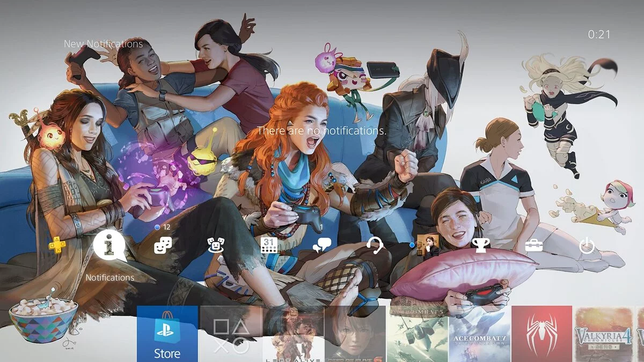Open the Events calendar icon
The image size is (644, 362).
(x=269, y=246)
